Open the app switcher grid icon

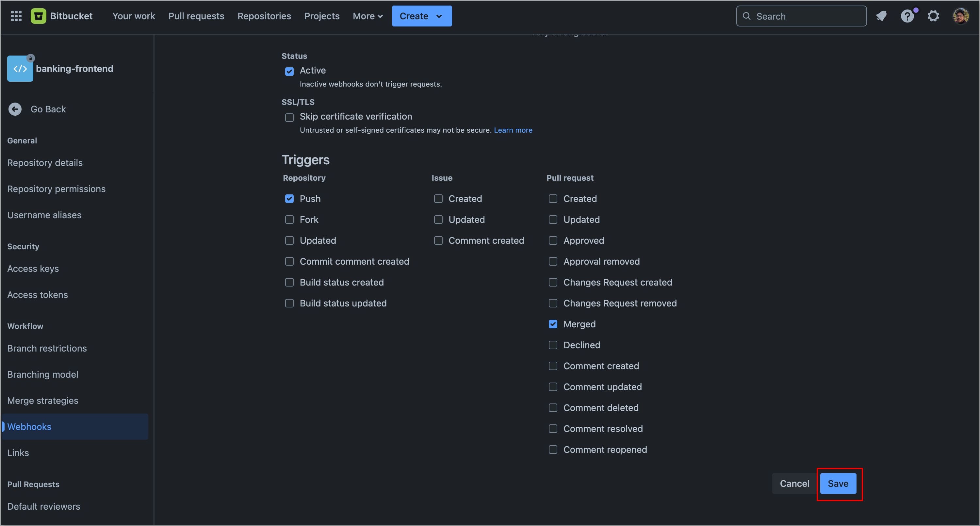point(16,16)
